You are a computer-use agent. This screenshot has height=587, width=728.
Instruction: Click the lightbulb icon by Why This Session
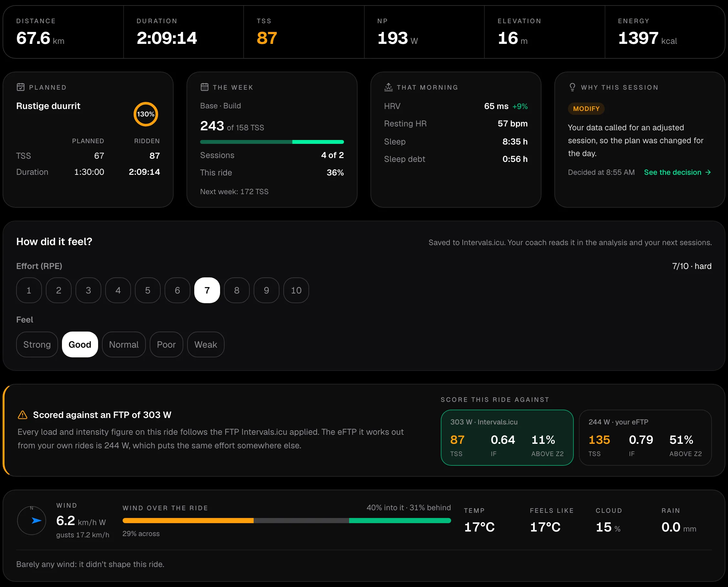click(572, 87)
